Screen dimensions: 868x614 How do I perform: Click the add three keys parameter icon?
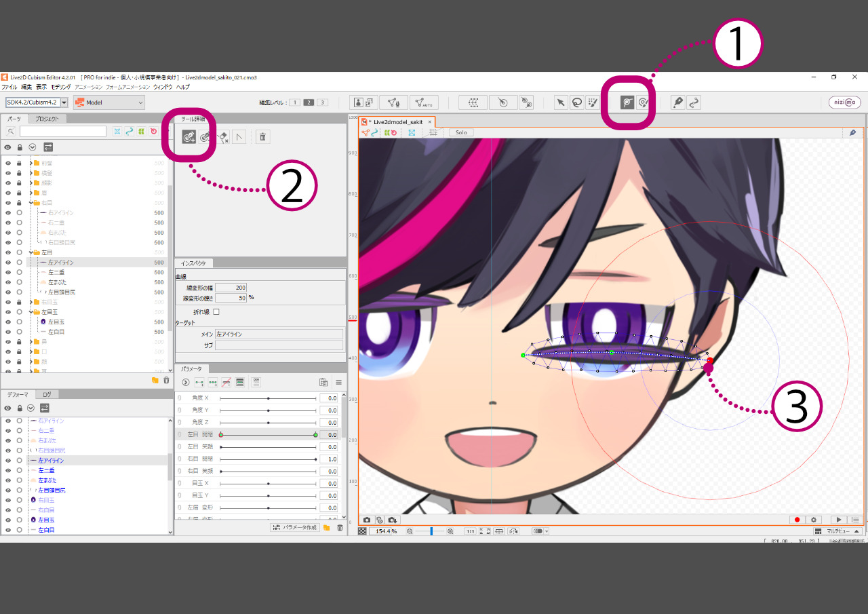pos(213,383)
